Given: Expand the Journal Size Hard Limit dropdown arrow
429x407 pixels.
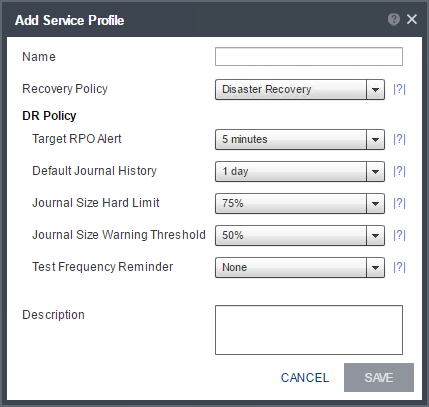Looking at the screenshot, I should pyautogui.click(x=375, y=203).
